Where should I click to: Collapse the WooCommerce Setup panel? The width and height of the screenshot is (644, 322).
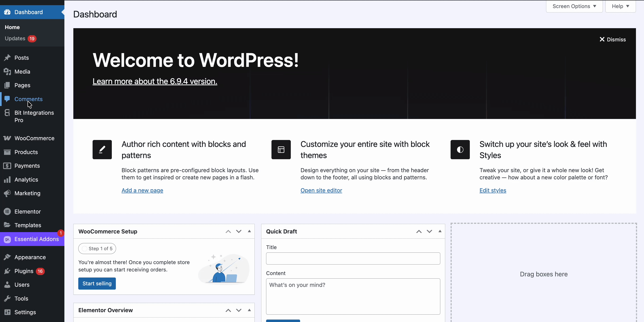[x=249, y=231]
